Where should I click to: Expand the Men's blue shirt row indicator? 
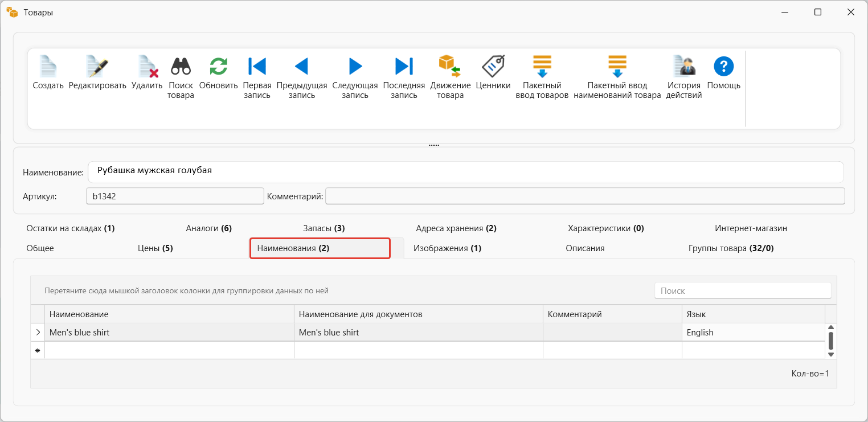[38, 332]
